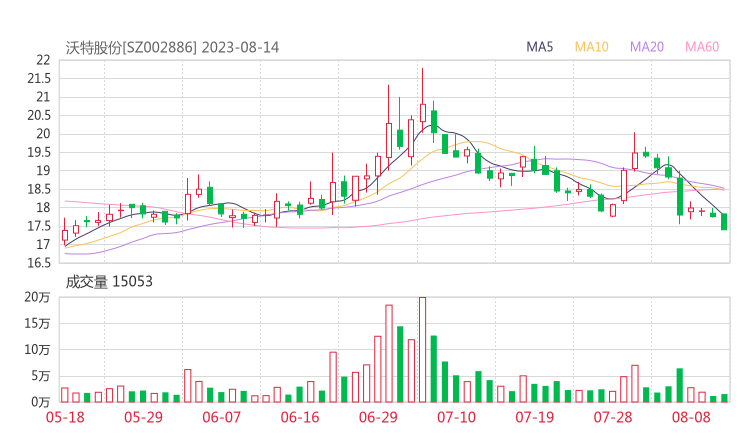This screenshot has width=740, height=440.
Task: Click the 22 price axis label
Action: point(43,60)
